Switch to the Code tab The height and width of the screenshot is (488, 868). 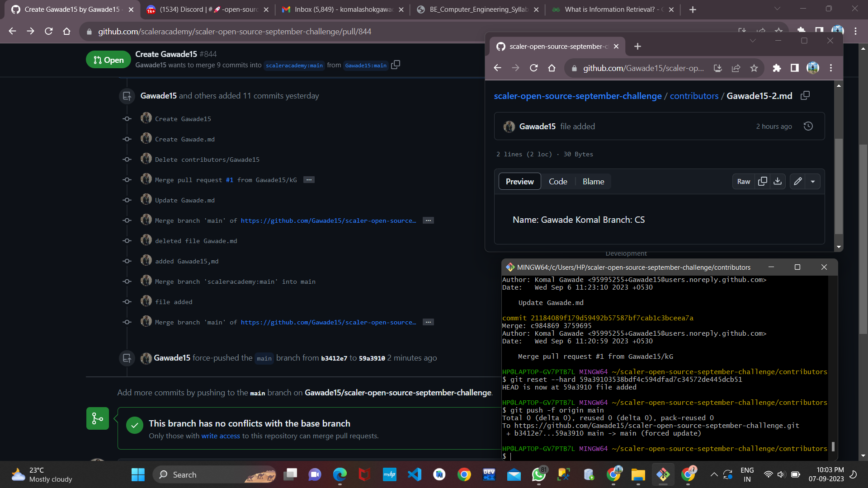tap(558, 181)
